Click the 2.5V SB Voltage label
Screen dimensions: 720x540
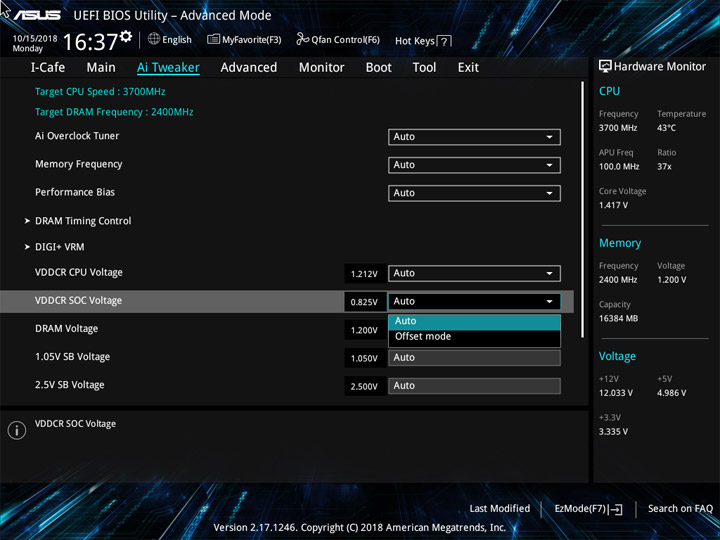(70, 385)
